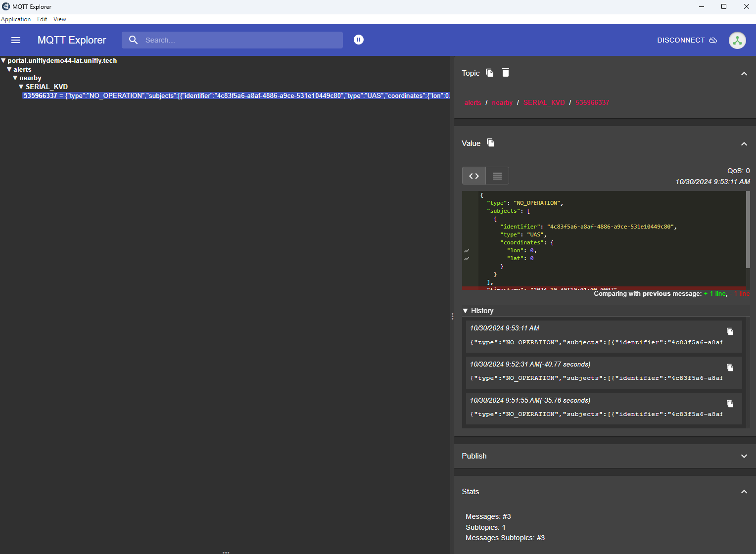Viewport: 756px width, 554px height.
Task: Open the View menu
Action: 59,19
